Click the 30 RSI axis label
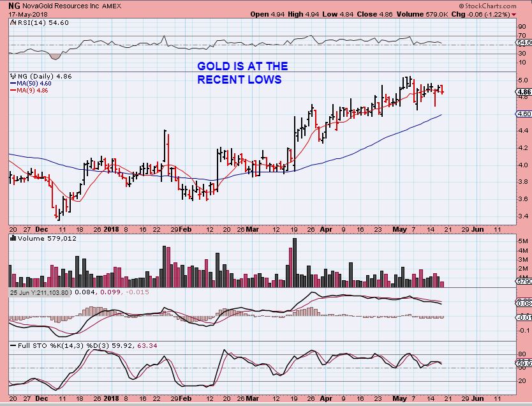532x406 pixels. click(522, 53)
